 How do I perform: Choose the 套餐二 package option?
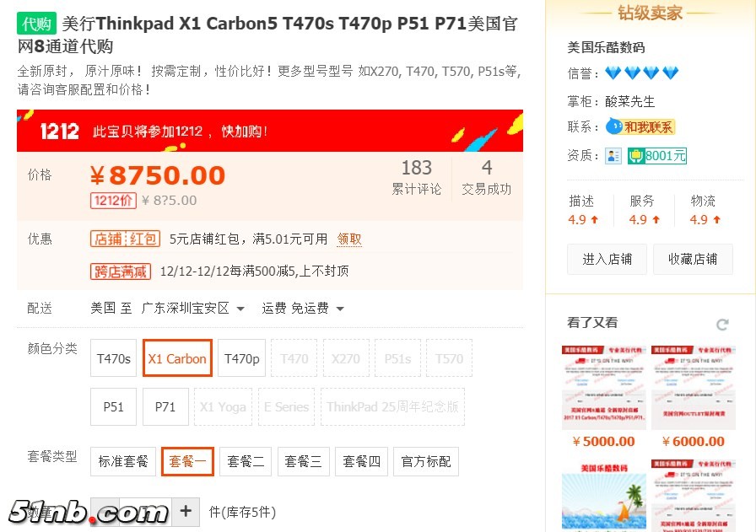coord(246,462)
